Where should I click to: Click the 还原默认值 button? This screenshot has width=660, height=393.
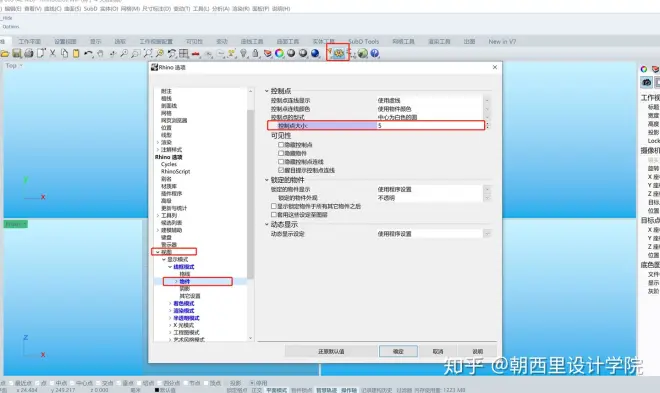331,351
